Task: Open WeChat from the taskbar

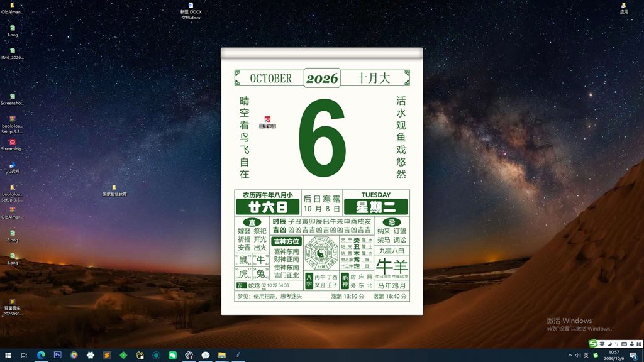Action: tap(172, 355)
